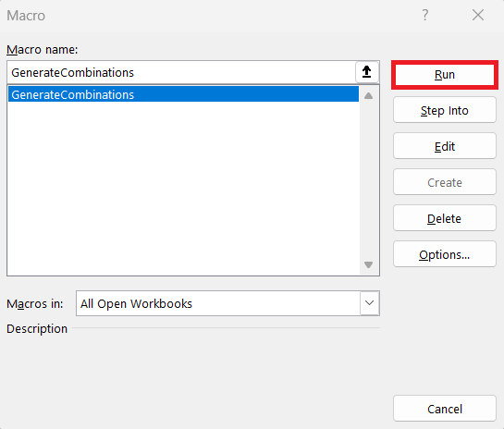
Task: Click the disabled Create button
Action: (x=445, y=182)
